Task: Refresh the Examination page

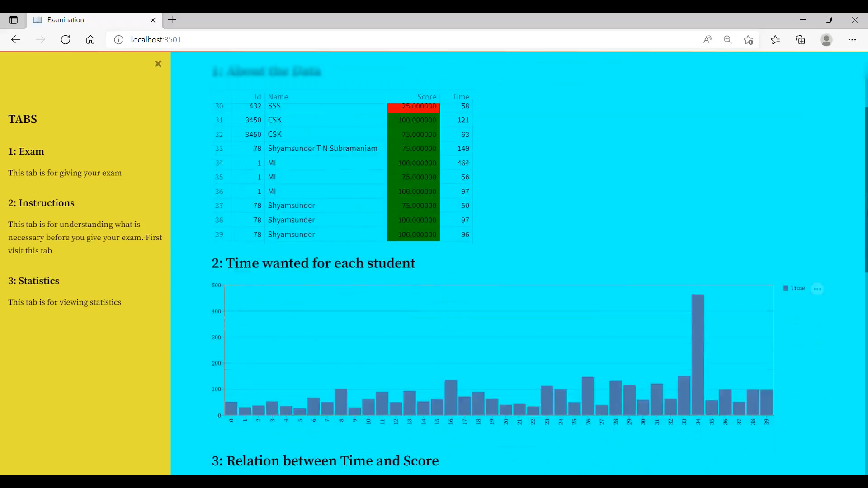Action: point(65,40)
